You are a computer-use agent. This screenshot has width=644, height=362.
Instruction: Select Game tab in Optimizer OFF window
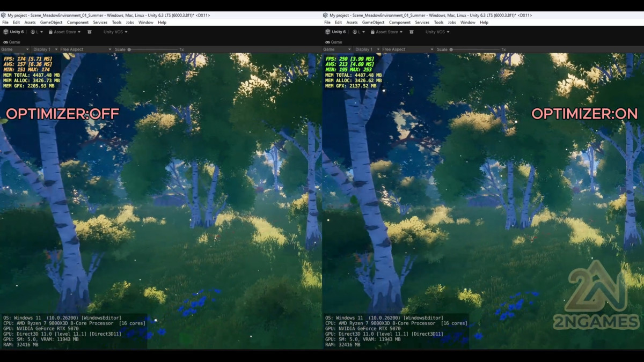pyautogui.click(x=12, y=42)
